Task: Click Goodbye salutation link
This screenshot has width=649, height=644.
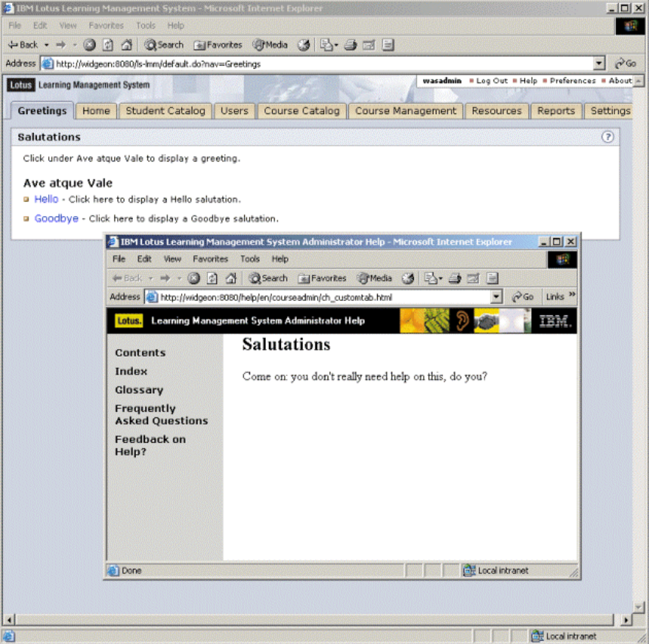Action: click(x=56, y=219)
